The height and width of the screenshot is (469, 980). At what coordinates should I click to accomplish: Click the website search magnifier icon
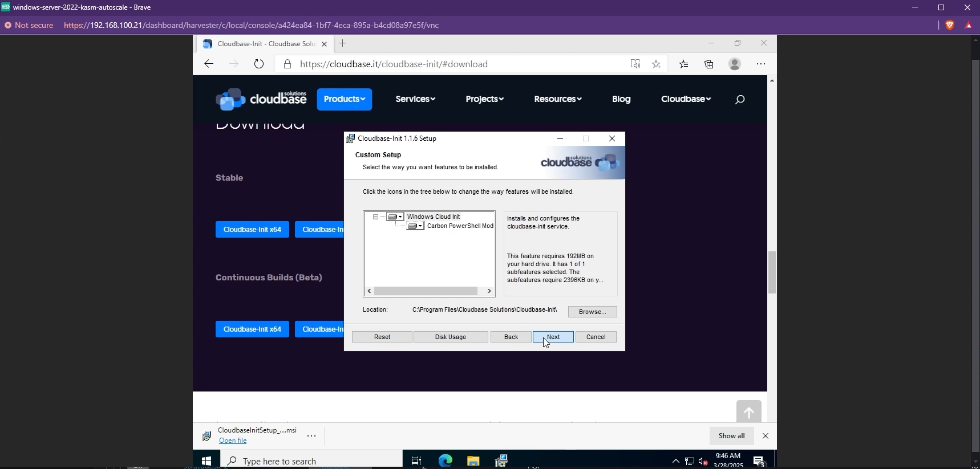click(x=740, y=99)
